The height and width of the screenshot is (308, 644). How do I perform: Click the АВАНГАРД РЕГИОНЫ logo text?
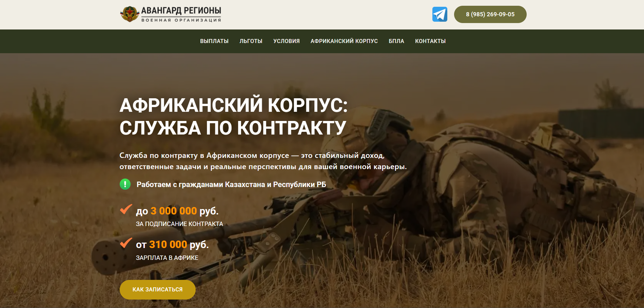coord(181,14)
